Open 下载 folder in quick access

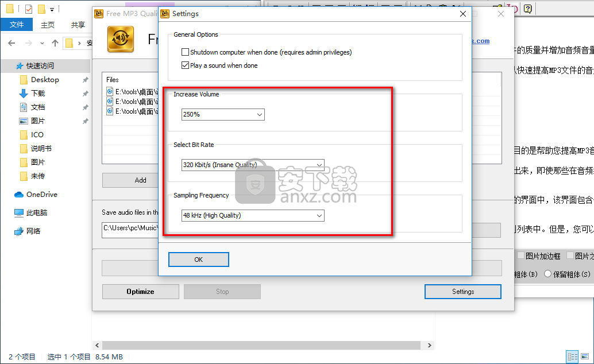38,94
